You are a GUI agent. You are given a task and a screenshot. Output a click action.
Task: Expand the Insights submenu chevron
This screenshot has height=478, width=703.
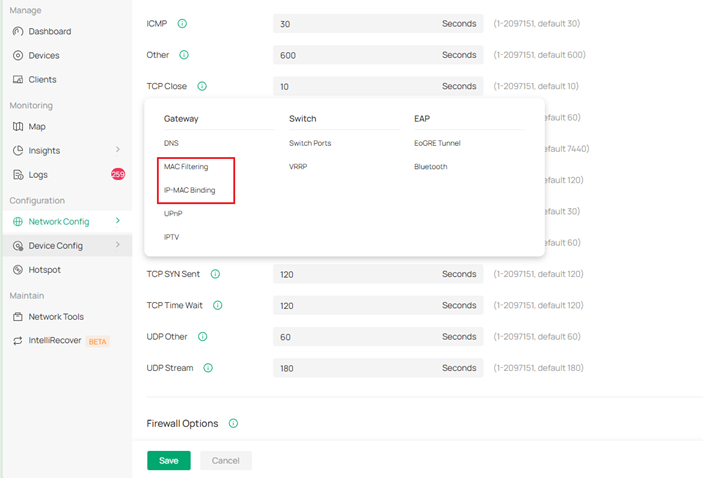point(117,150)
